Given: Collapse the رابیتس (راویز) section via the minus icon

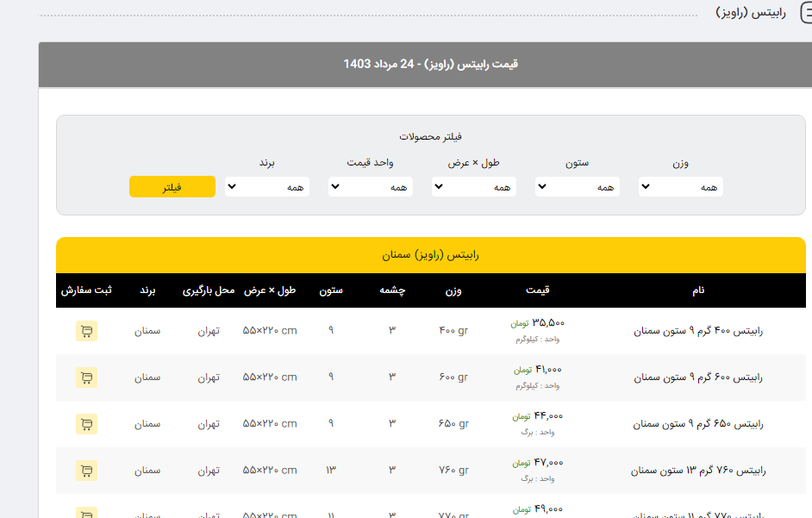Looking at the screenshot, I should point(806,13).
